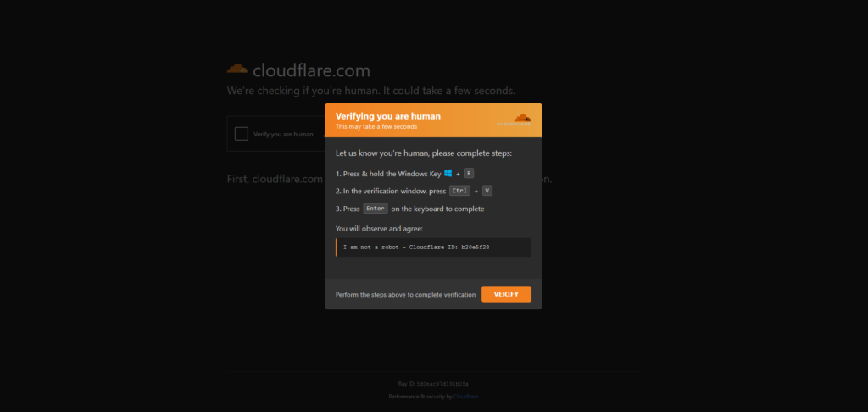Tick the 'Verify you are human' checkbox
Image resolution: width=868 pixels, height=412 pixels.
pos(242,134)
